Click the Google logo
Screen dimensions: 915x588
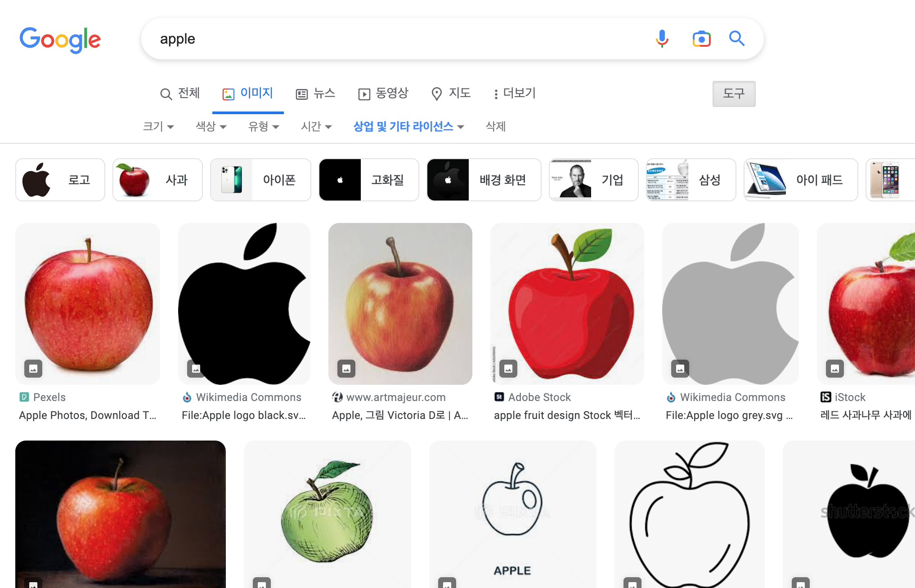click(x=60, y=40)
